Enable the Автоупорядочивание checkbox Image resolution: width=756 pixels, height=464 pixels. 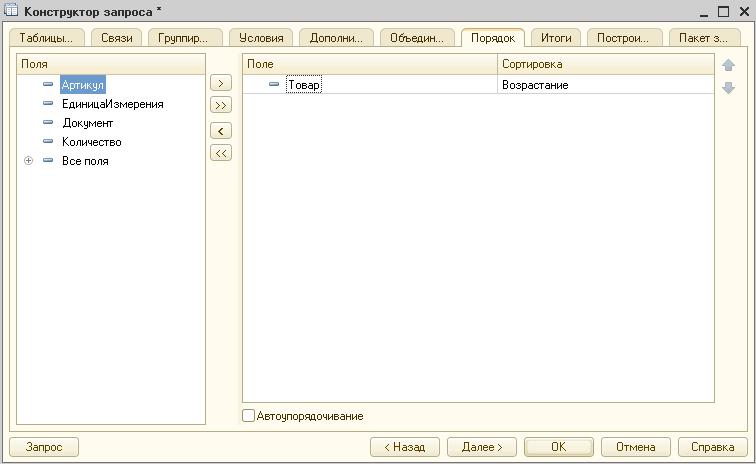249,416
